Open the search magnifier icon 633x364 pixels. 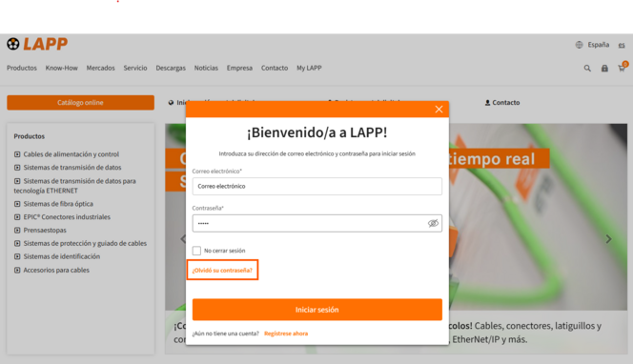click(x=587, y=69)
